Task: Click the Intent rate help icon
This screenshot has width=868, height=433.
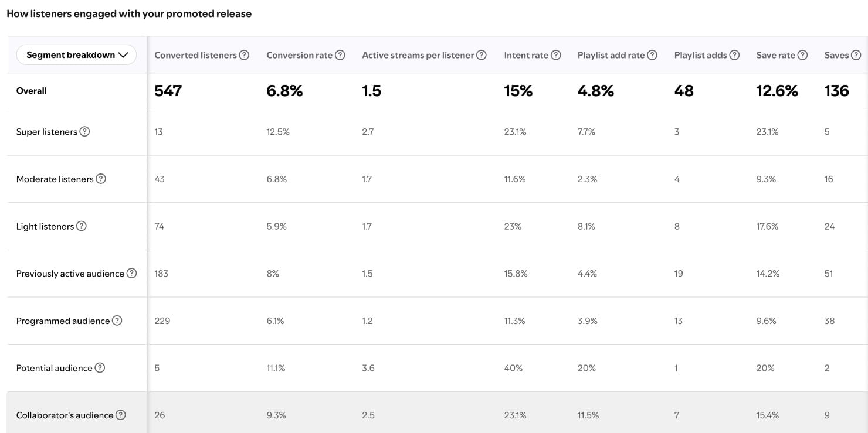Action: click(555, 55)
